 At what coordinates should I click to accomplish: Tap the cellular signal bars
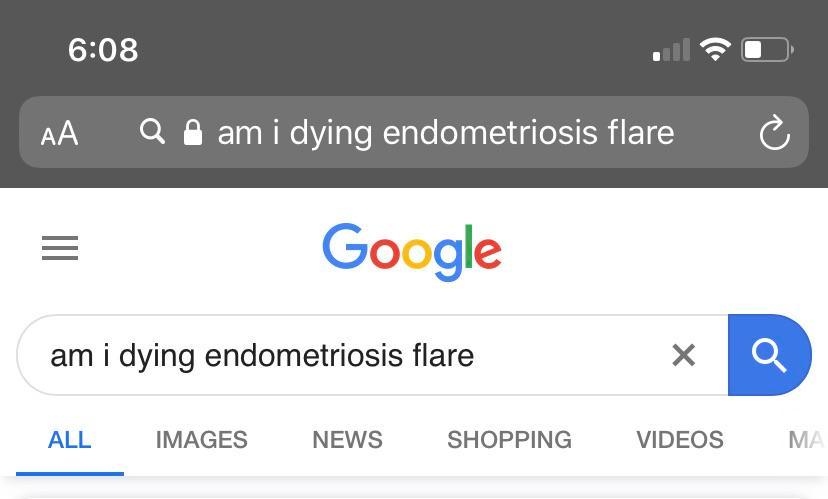(671, 50)
